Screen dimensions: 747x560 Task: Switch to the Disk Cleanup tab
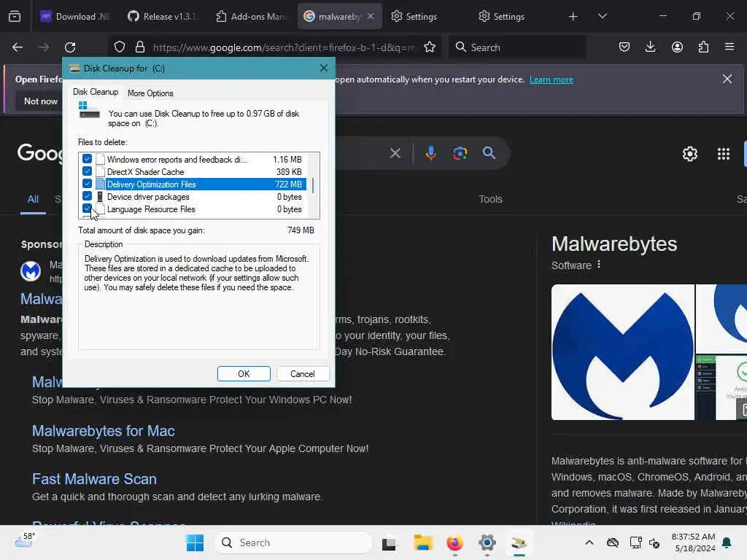(x=96, y=92)
